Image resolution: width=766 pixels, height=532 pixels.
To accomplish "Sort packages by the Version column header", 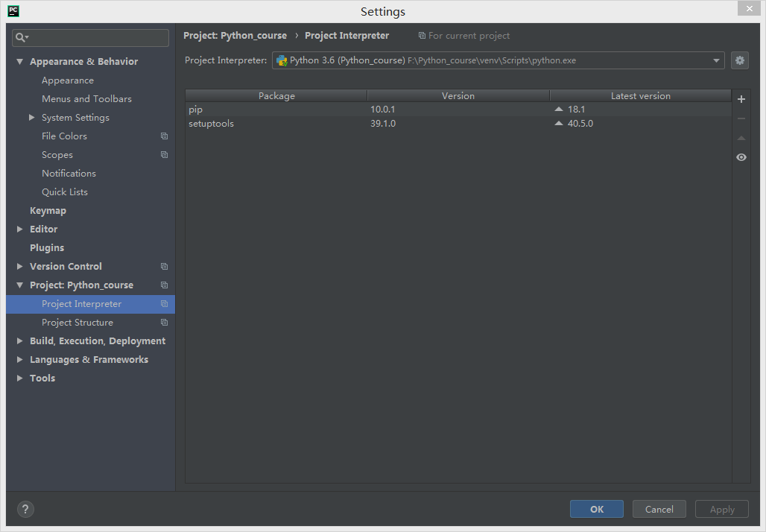I will tap(458, 95).
